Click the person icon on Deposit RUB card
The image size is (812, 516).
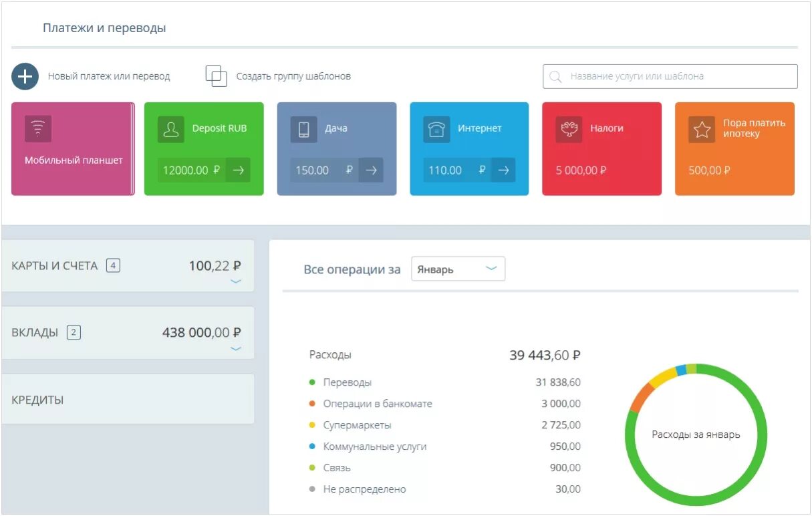pyautogui.click(x=171, y=129)
